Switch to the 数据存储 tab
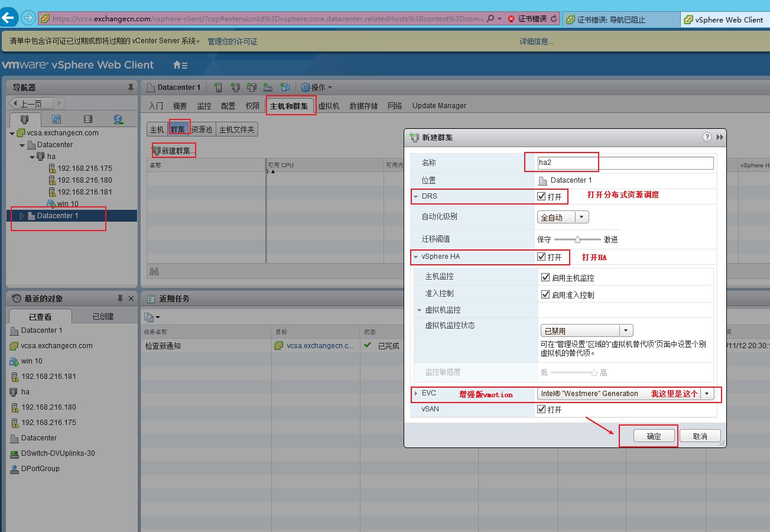The image size is (770, 532). click(x=363, y=106)
